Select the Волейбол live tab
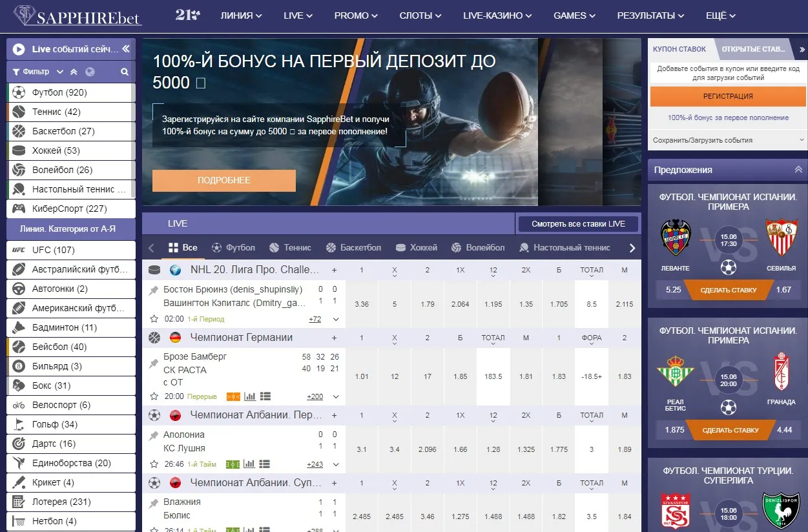 pyautogui.click(x=477, y=247)
